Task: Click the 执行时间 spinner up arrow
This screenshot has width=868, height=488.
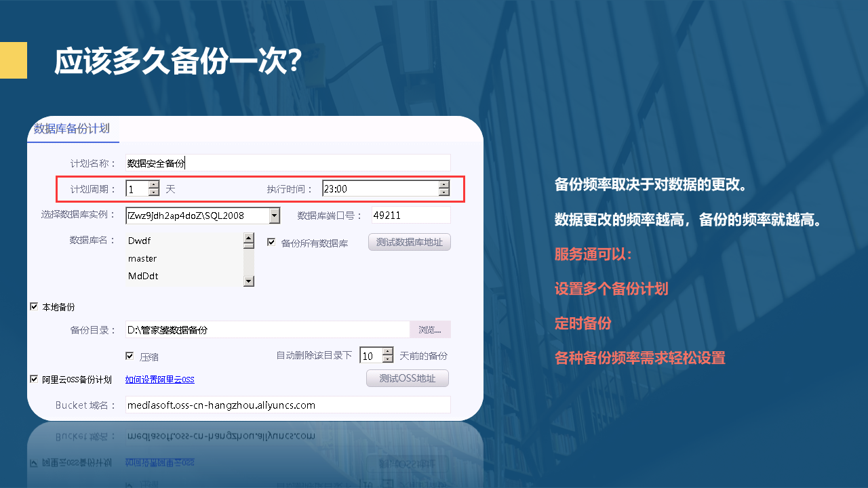Action: click(444, 184)
